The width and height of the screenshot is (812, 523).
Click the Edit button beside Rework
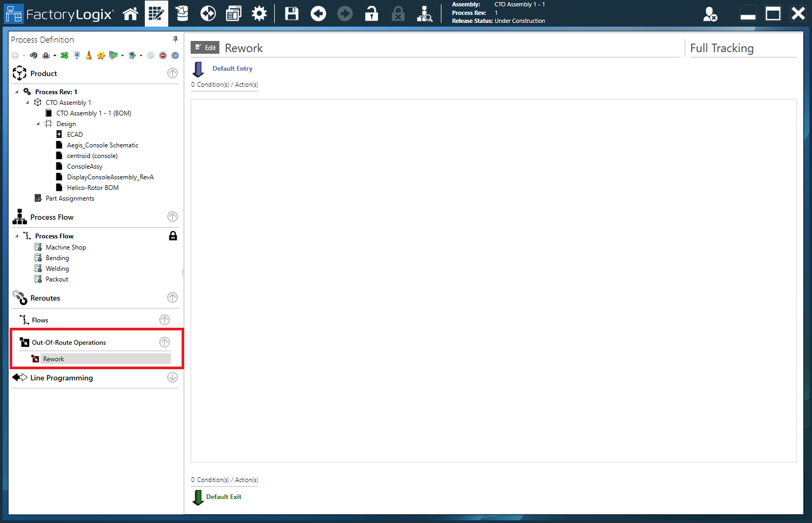pyautogui.click(x=205, y=48)
